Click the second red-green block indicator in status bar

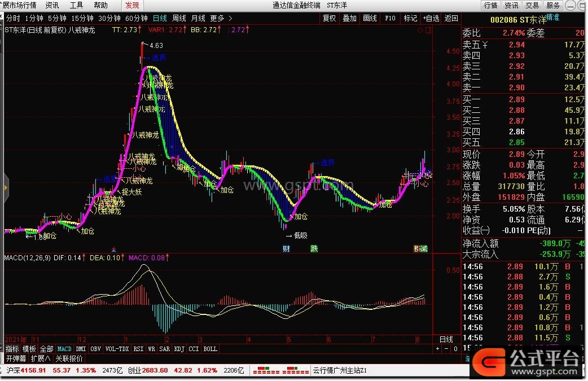pos(296,370)
